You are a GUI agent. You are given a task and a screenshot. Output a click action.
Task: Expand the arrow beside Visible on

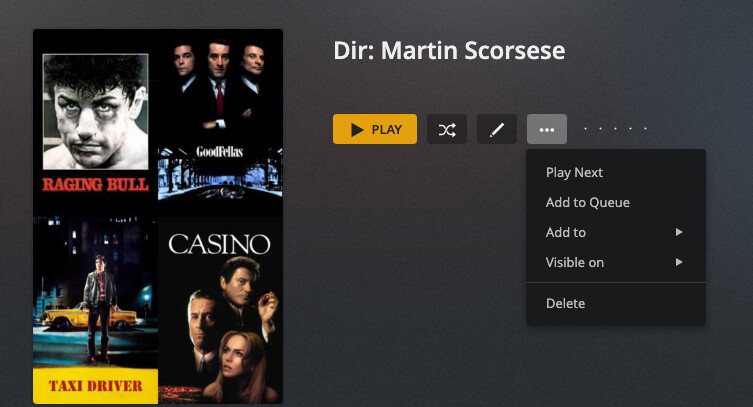(679, 262)
